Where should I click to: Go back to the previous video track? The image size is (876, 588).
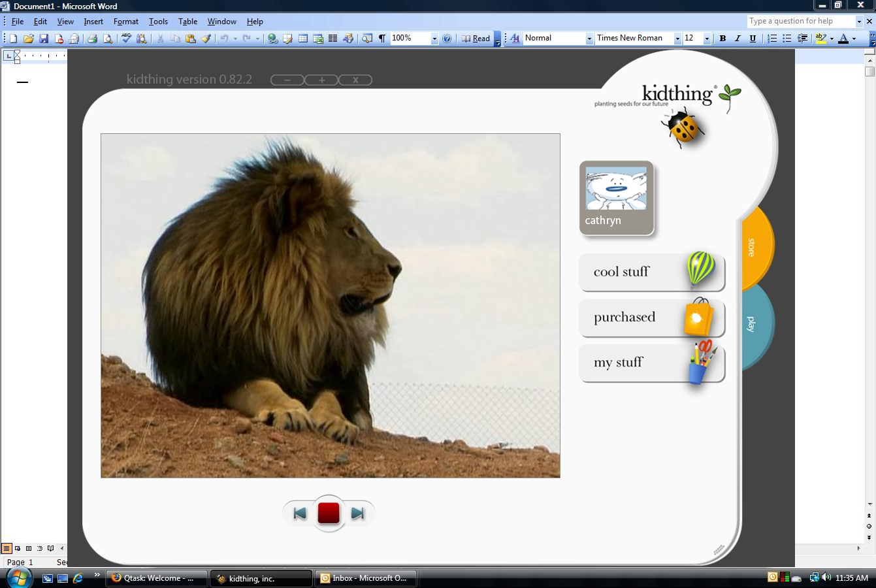tap(300, 514)
